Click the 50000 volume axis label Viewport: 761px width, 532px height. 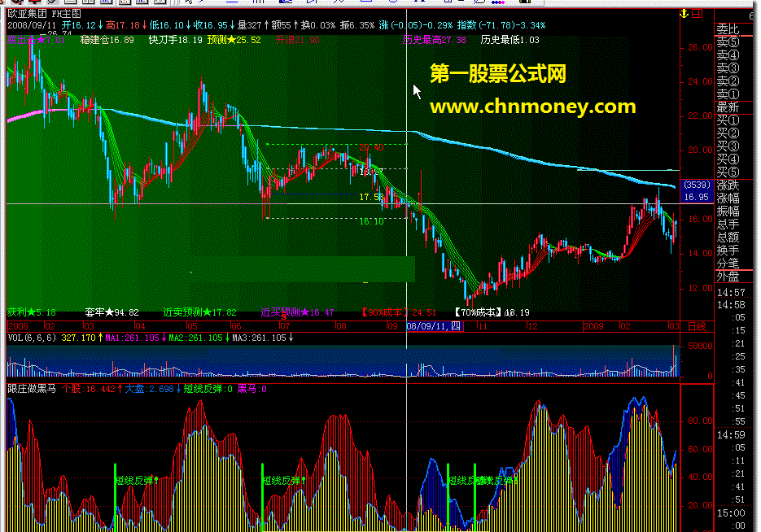click(x=700, y=347)
